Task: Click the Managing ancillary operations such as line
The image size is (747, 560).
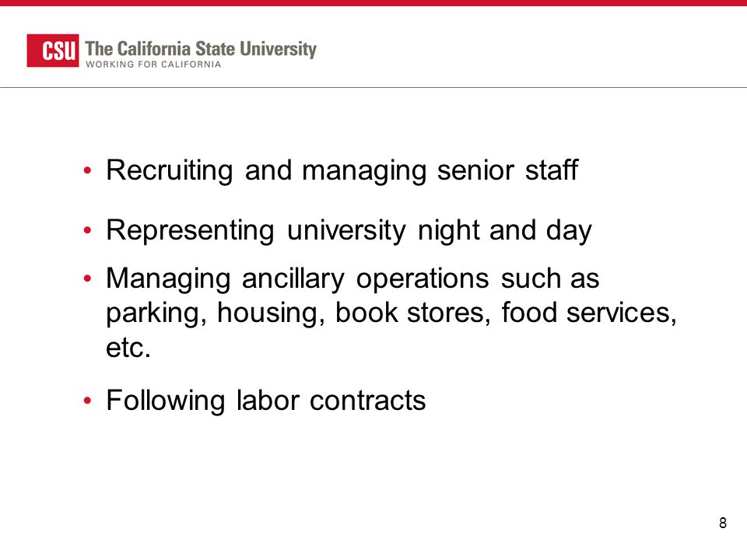Action: pos(352,279)
